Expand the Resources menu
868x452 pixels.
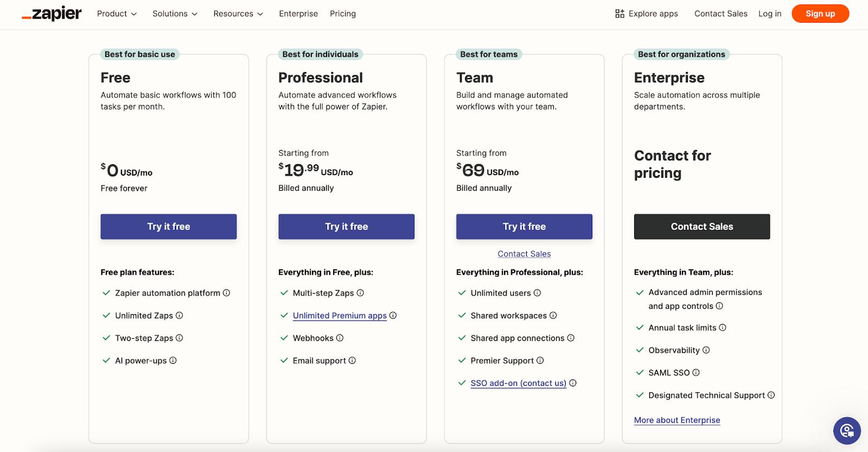click(238, 14)
